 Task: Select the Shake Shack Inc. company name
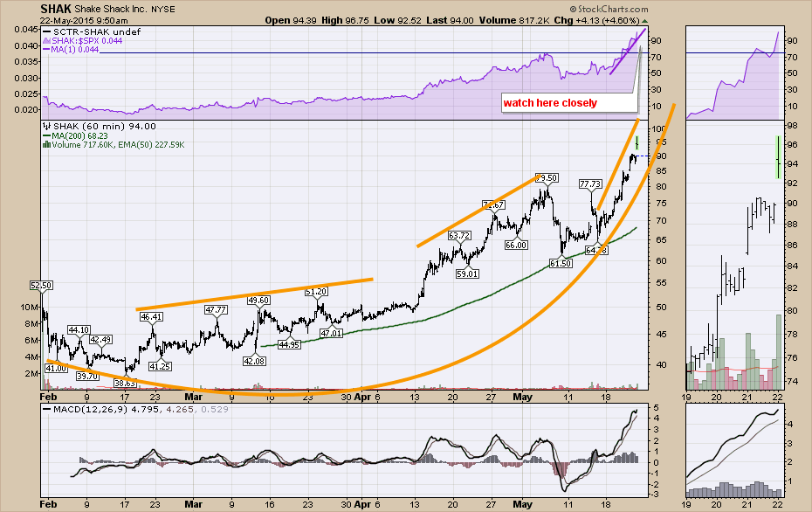tap(111, 10)
